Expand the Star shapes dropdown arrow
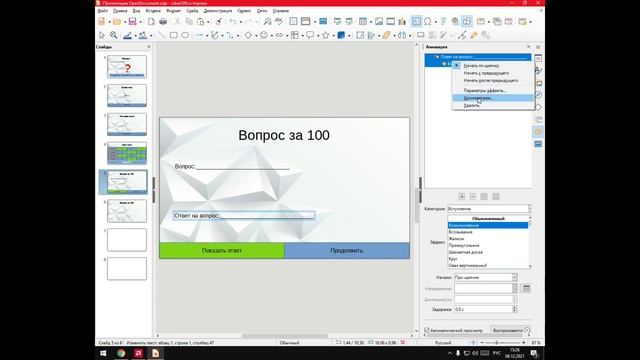 click(333, 36)
